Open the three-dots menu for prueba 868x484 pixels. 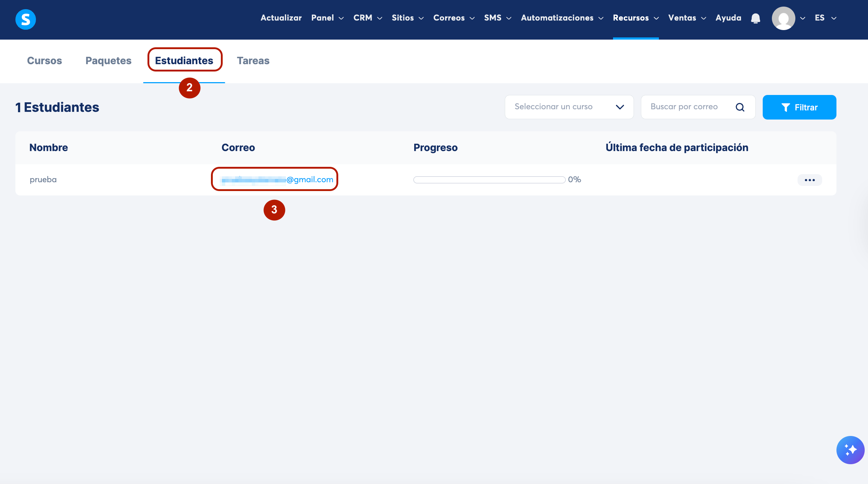tap(809, 180)
